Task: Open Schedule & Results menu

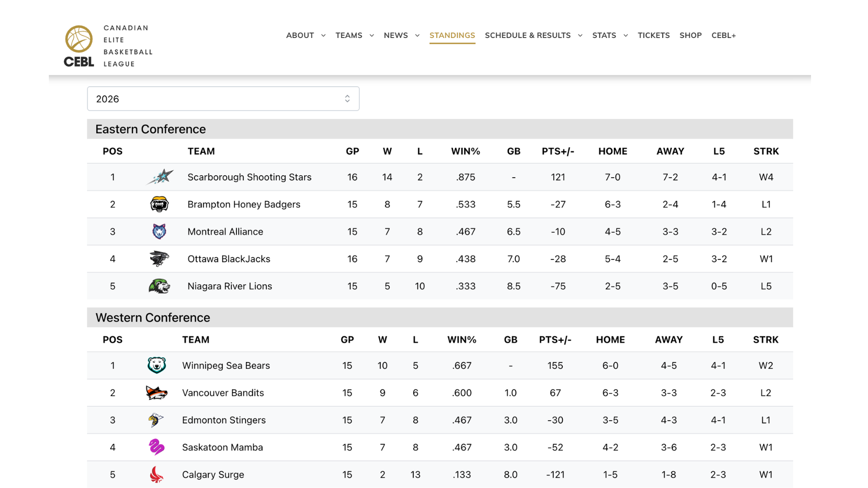Action: (528, 35)
